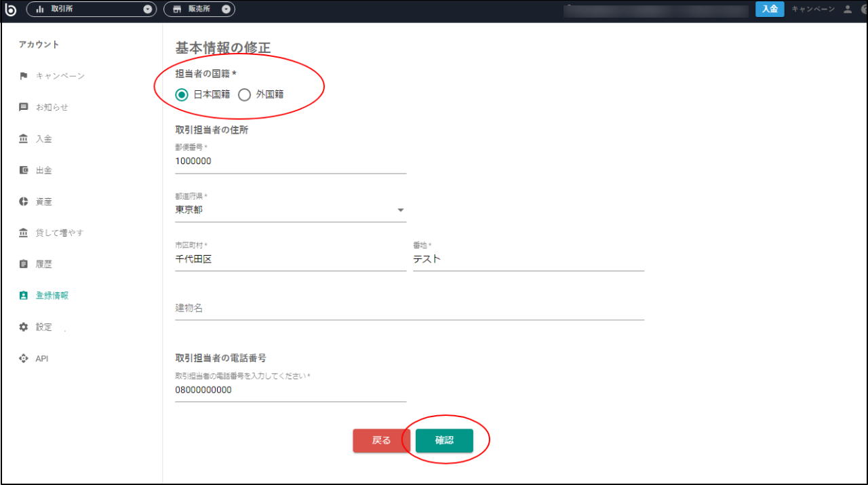Click the phone number field 08000000000
This screenshot has width=868, height=485.
(x=291, y=390)
